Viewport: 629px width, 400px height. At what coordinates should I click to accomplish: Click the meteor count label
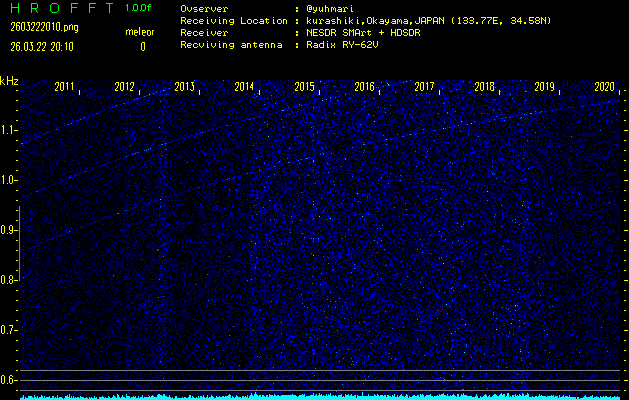(x=139, y=32)
